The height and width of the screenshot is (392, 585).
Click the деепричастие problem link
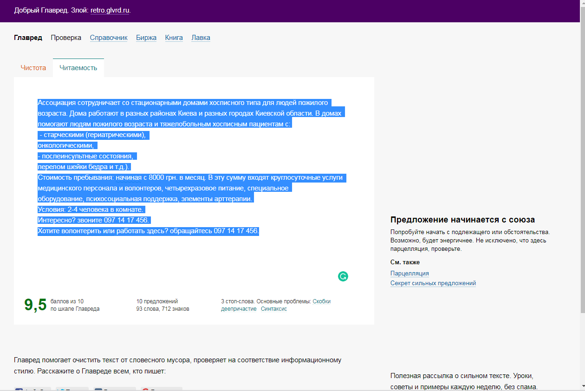239,309
